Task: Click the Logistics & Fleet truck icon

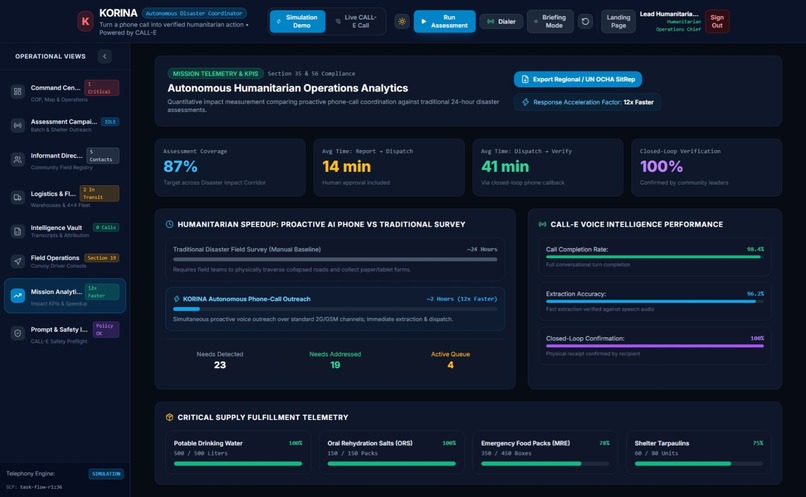Action: [17, 197]
